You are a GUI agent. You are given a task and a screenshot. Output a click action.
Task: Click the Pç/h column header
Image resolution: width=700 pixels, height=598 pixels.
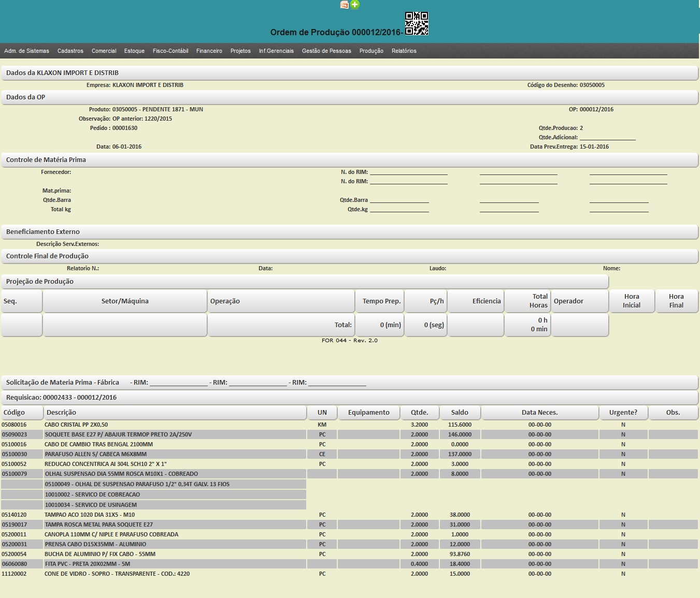[x=426, y=301]
